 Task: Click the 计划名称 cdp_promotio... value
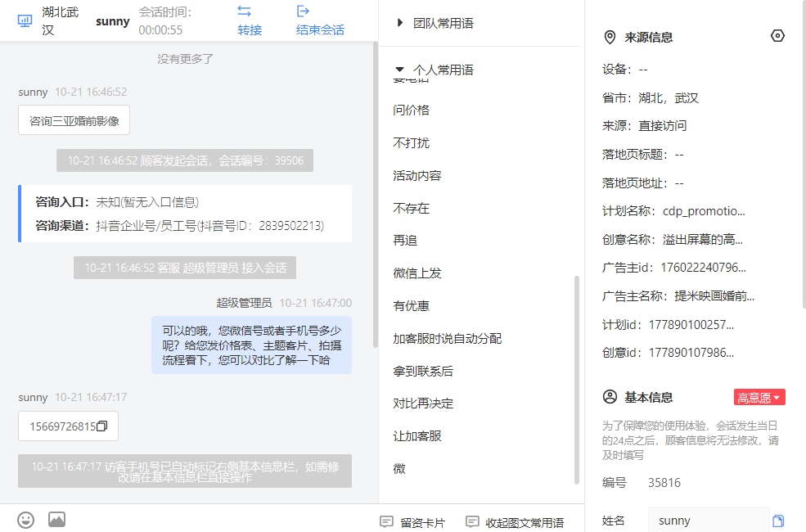(704, 211)
